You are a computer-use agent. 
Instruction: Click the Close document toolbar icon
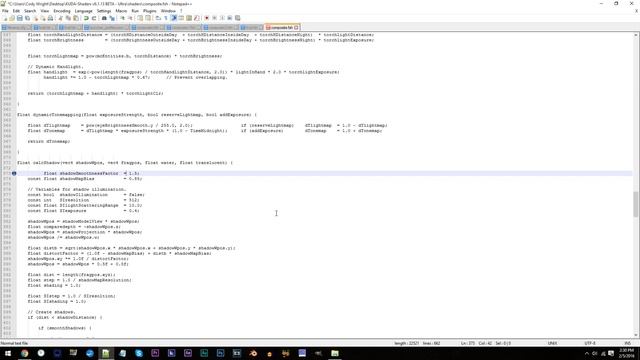(x=36, y=18)
